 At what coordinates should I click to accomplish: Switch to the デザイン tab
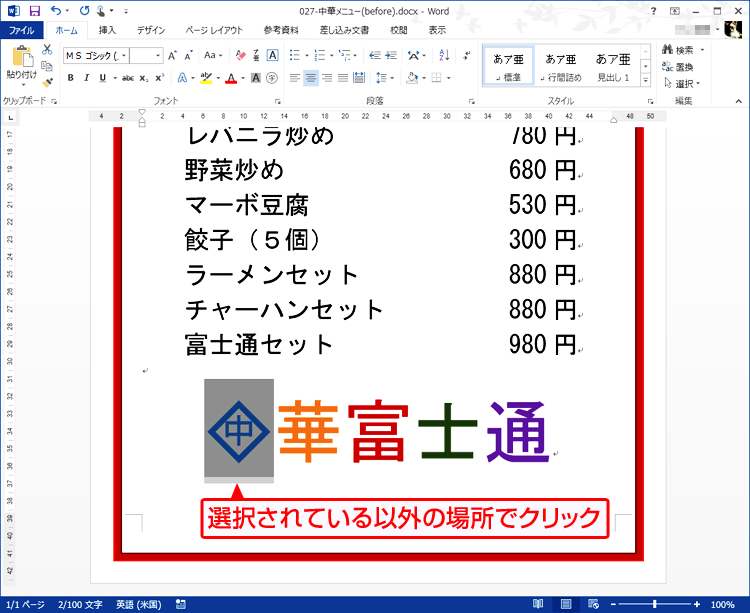(151, 30)
